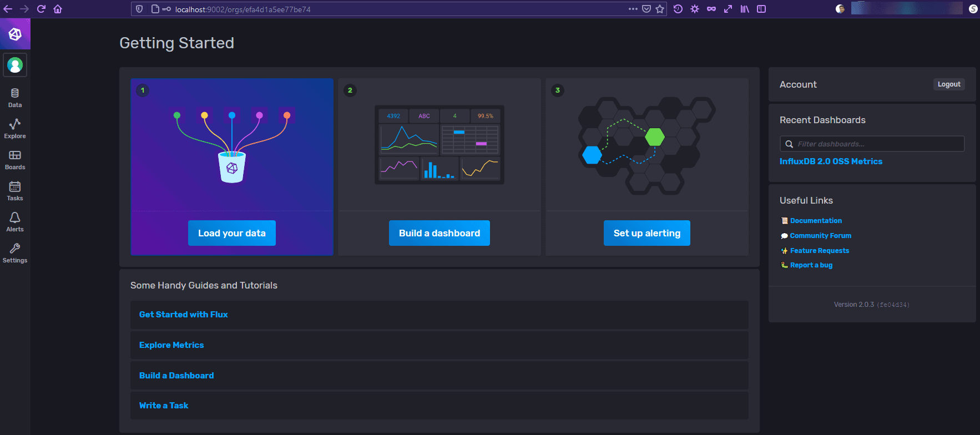Bookmark this page with the star icon
Image resolution: width=980 pixels, height=435 pixels.
tap(660, 9)
